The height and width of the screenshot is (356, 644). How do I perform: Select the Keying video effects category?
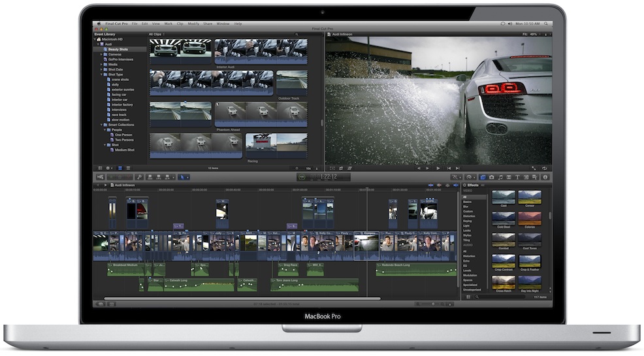click(468, 221)
